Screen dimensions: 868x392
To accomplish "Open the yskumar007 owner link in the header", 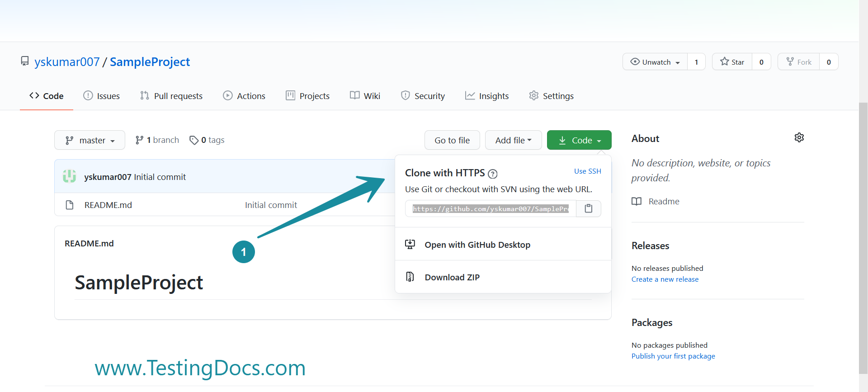I will click(67, 61).
